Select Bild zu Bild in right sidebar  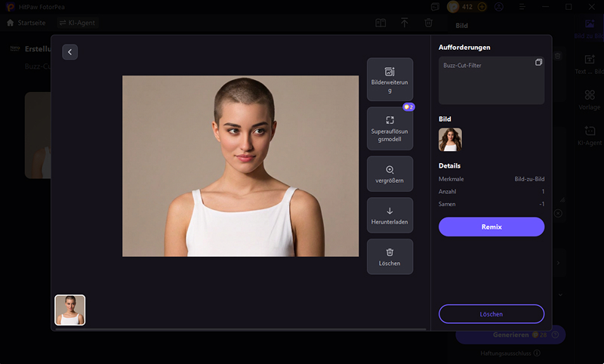pyautogui.click(x=590, y=29)
